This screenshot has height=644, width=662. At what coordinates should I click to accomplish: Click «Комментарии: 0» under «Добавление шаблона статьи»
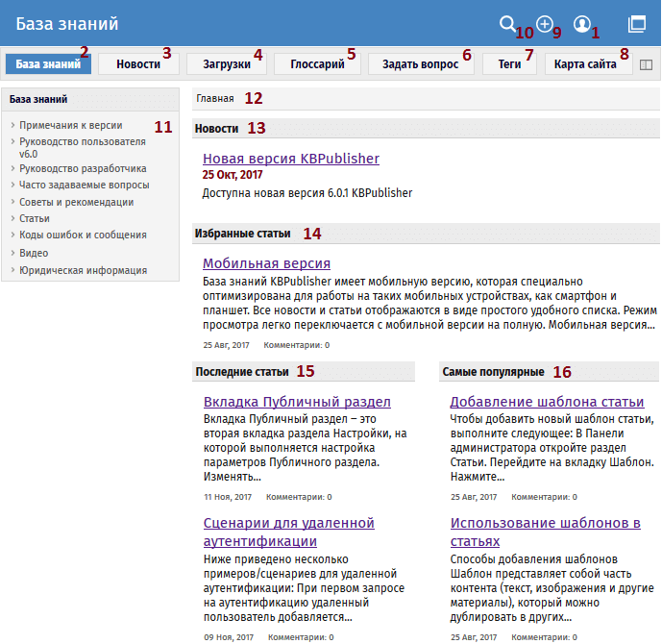click(544, 497)
